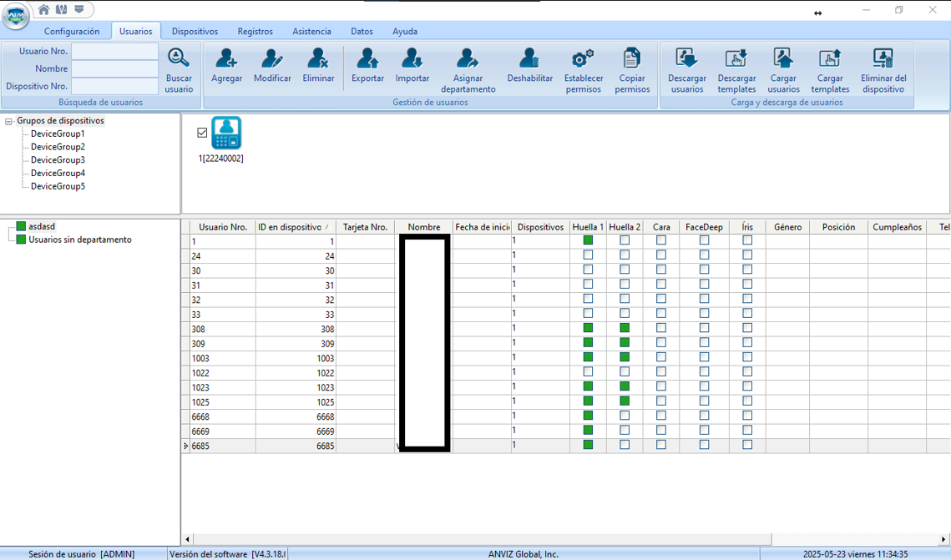The image size is (951, 560).
Task: Click the map icon in quick access bar
Action: pos(61,9)
